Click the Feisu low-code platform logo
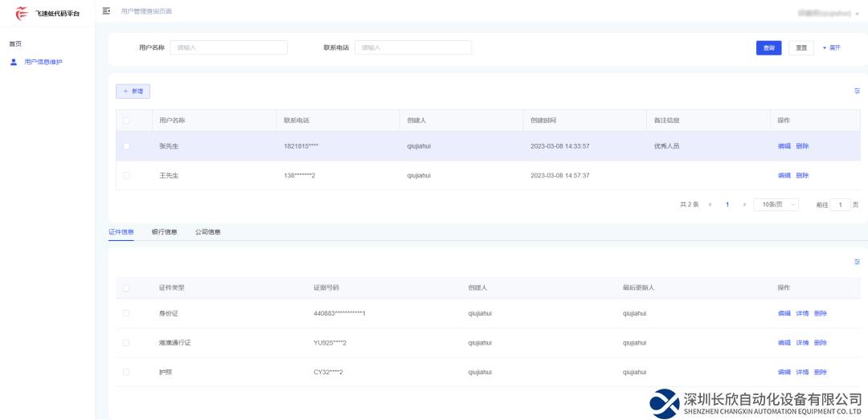The image size is (868, 420). pyautogui.click(x=23, y=13)
